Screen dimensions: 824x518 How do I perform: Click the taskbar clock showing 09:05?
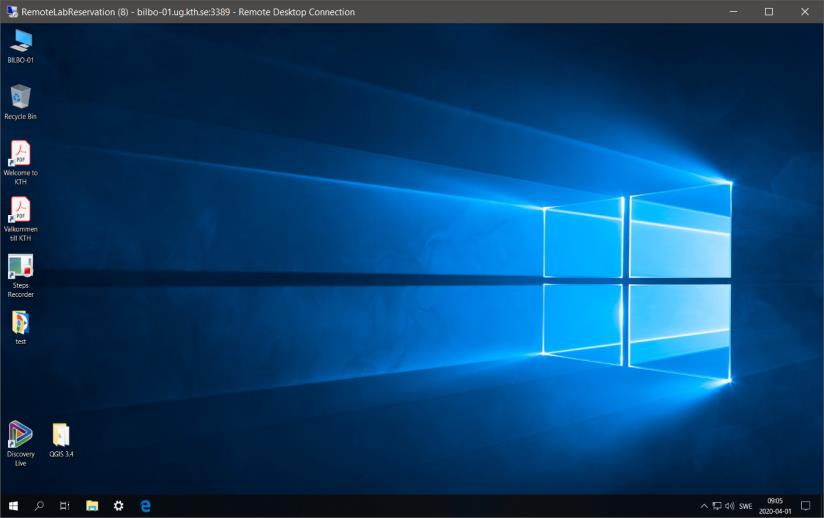(x=775, y=506)
